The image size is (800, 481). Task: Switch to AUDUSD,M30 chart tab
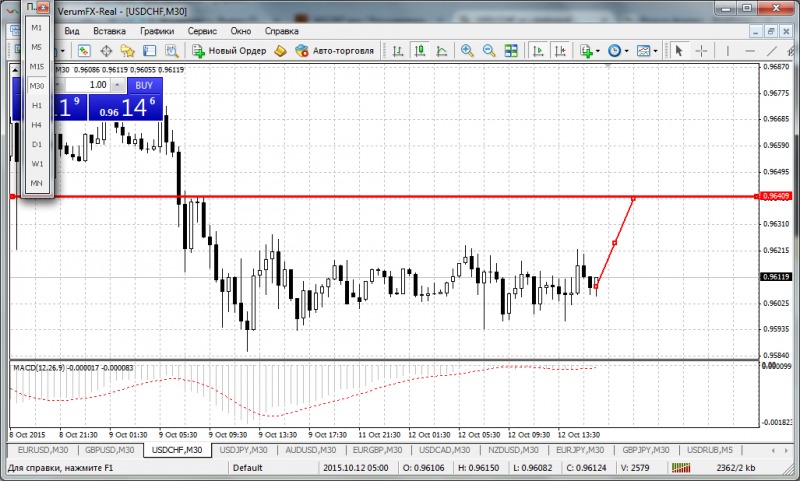(310, 450)
